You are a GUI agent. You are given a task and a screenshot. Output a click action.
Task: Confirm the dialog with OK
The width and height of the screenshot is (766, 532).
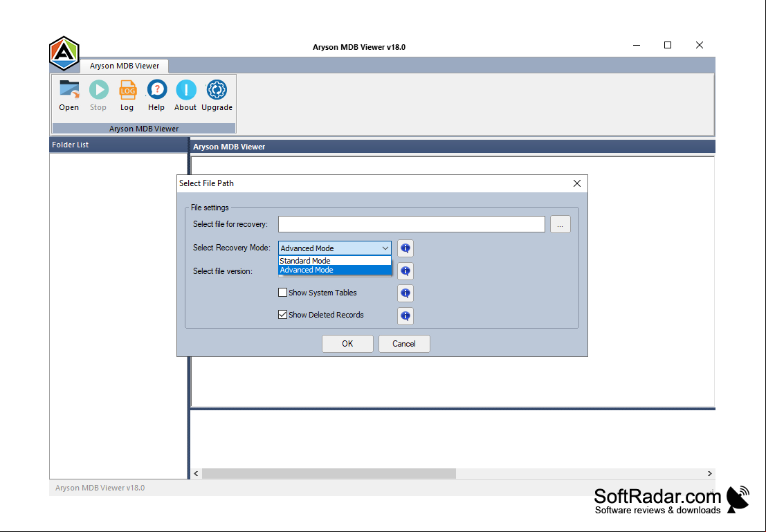(347, 344)
